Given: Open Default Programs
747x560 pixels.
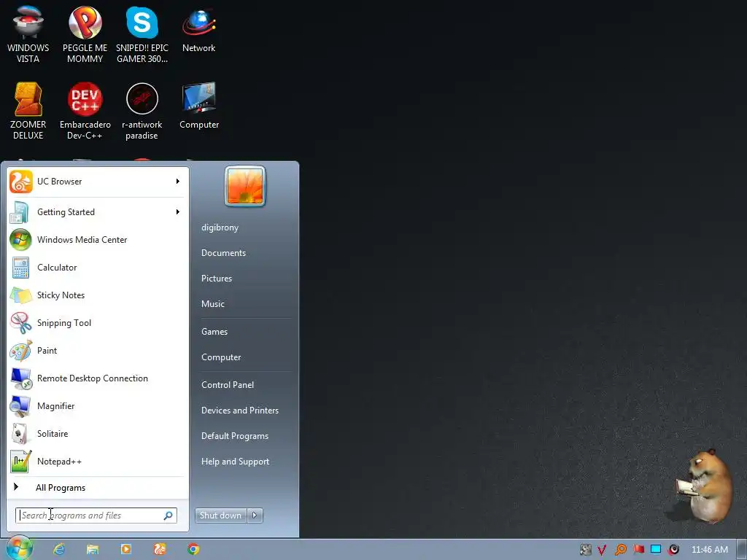Looking at the screenshot, I should click(x=235, y=436).
